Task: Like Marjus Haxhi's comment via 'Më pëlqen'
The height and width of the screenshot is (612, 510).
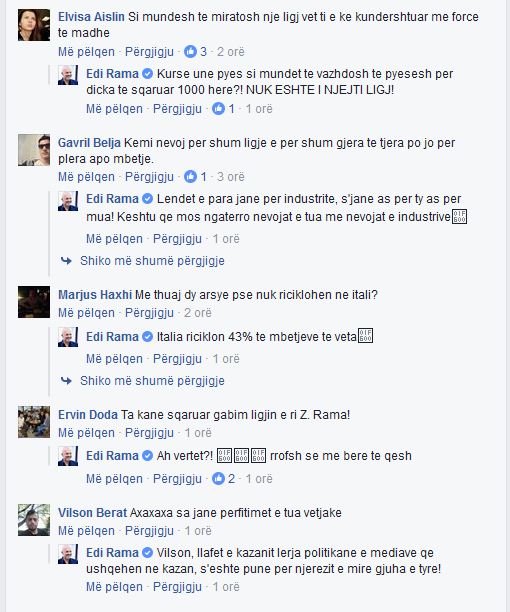Action: pos(86,313)
